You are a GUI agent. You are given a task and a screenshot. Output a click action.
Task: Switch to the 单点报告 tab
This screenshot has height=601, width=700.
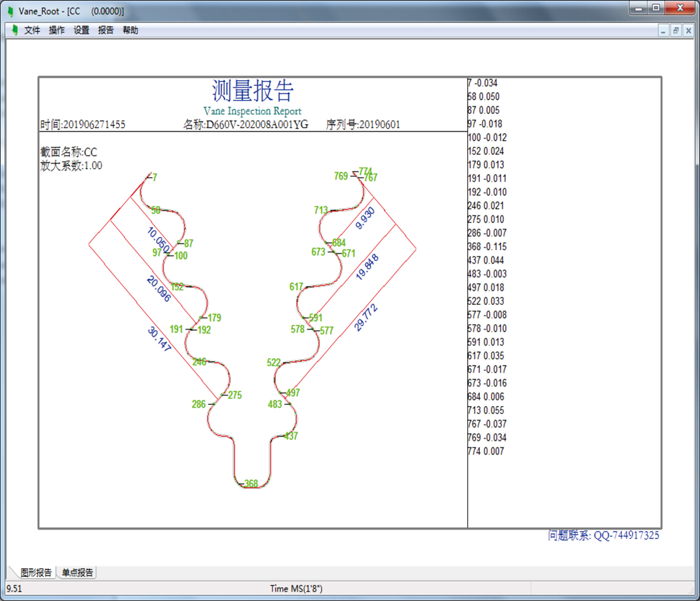click(78, 572)
